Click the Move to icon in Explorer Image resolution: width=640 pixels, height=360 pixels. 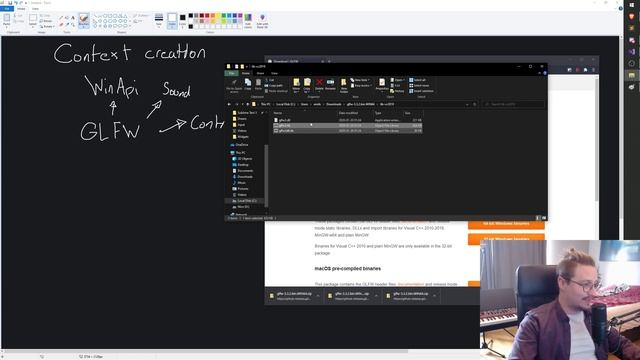[296, 85]
